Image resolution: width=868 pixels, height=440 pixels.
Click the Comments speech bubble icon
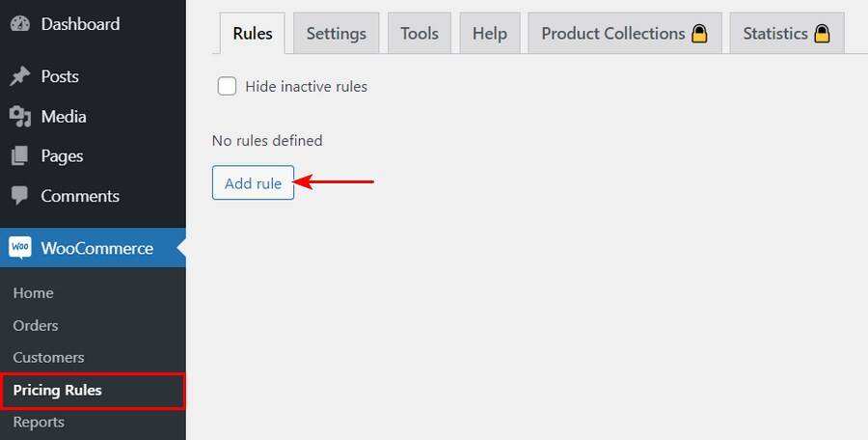coord(20,196)
